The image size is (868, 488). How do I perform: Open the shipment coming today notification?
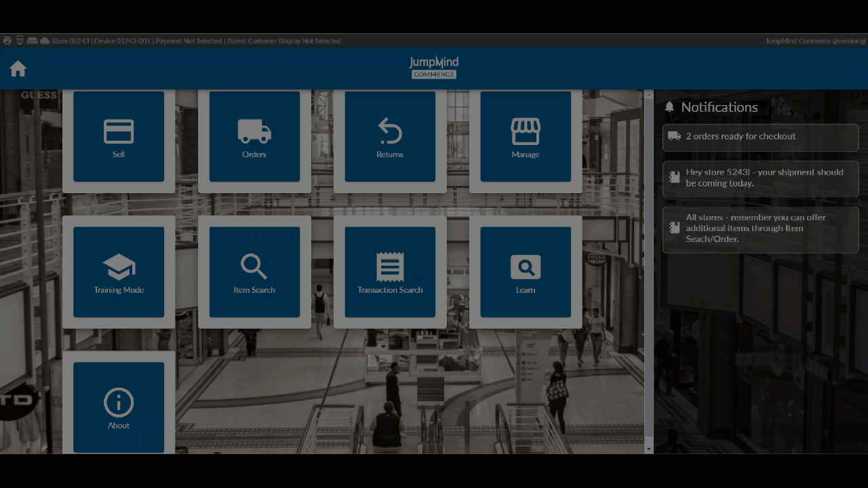[x=760, y=178]
